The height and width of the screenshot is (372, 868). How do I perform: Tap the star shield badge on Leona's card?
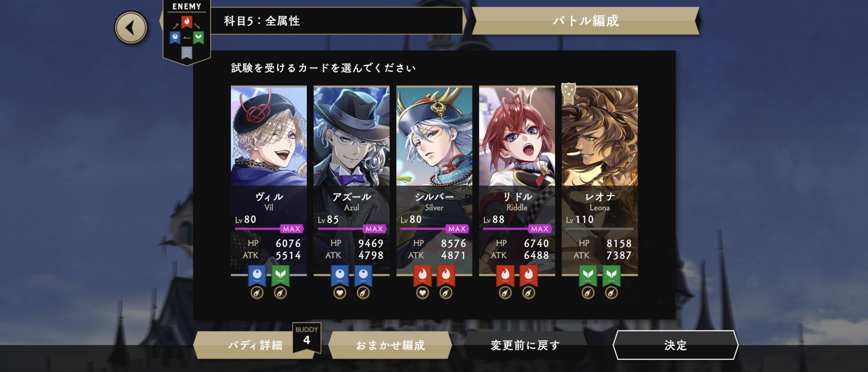pyautogui.click(x=568, y=93)
